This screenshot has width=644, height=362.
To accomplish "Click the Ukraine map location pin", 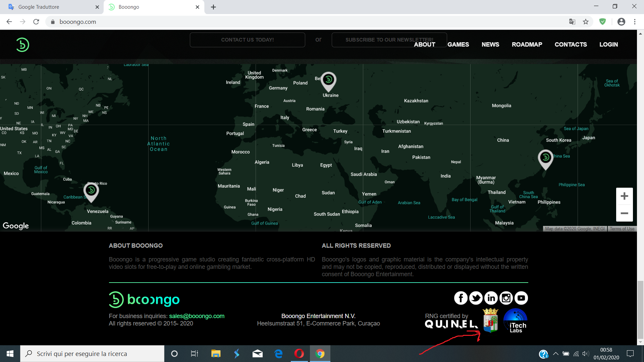I will point(329,82).
